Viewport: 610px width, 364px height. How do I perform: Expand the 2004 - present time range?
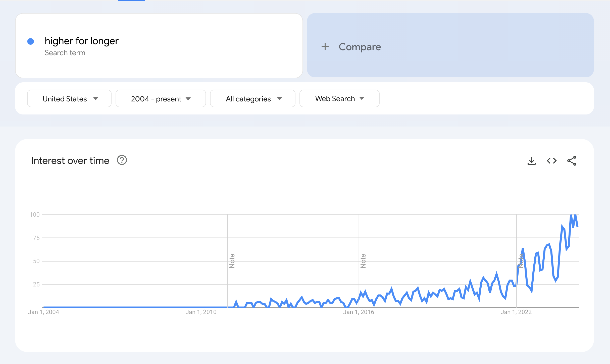(161, 99)
